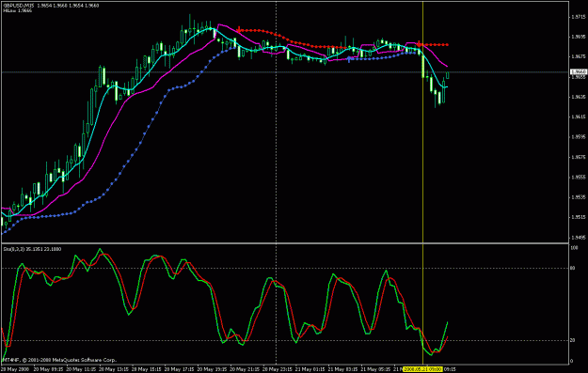Click the 21 May 05:15 time axis label
The width and height of the screenshot is (588, 373).
[x=375, y=369]
